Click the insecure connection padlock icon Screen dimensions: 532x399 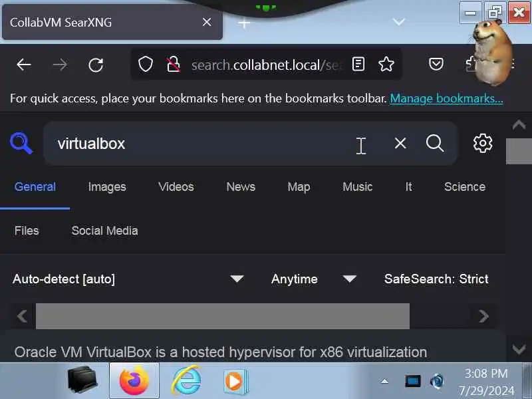pyautogui.click(x=174, y=64)
